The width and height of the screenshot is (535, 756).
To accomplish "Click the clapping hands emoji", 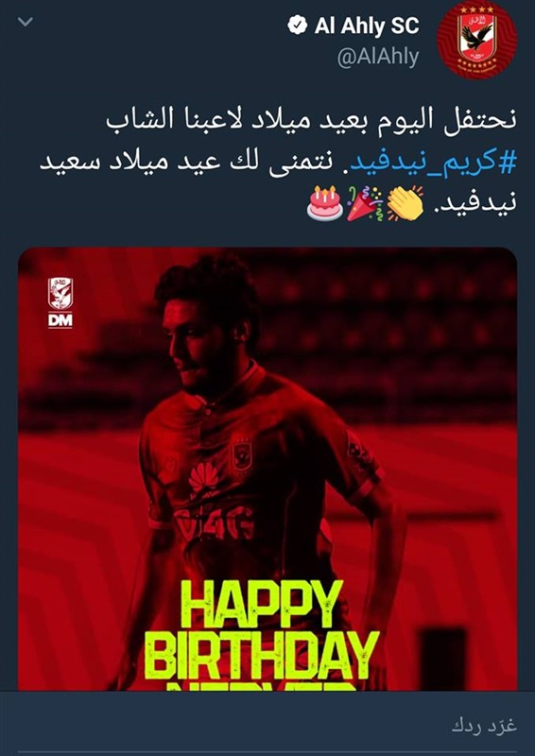I will tap(405, 203).
